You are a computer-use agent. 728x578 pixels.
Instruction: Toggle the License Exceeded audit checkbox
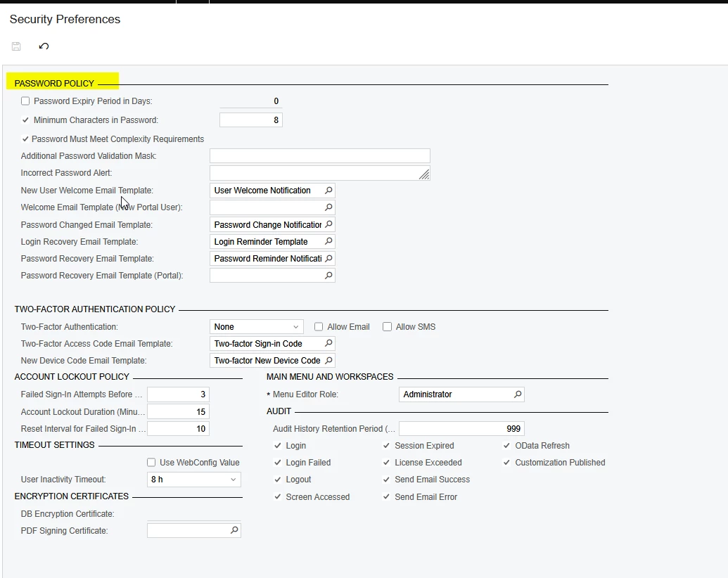coord(386,463)
